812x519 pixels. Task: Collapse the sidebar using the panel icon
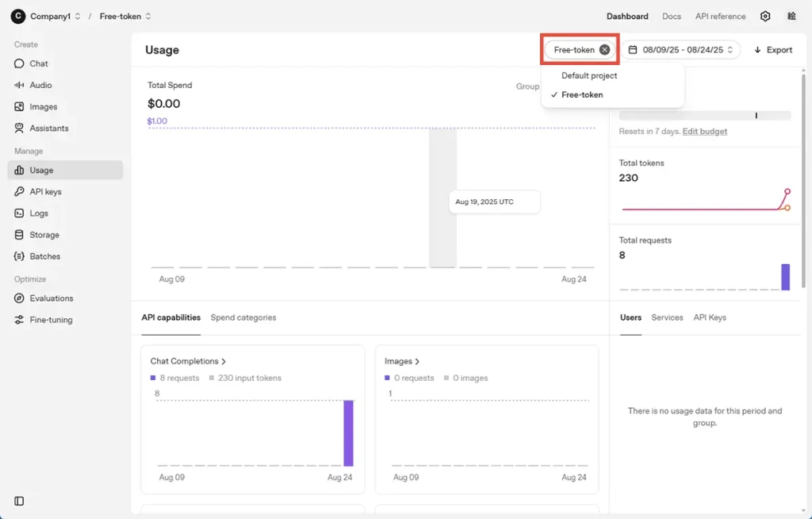19,501
